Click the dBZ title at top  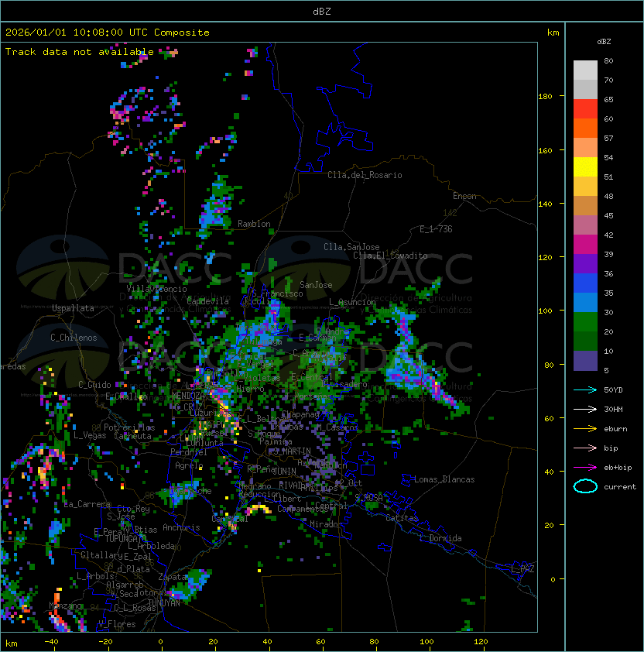(x=322, y=11)
